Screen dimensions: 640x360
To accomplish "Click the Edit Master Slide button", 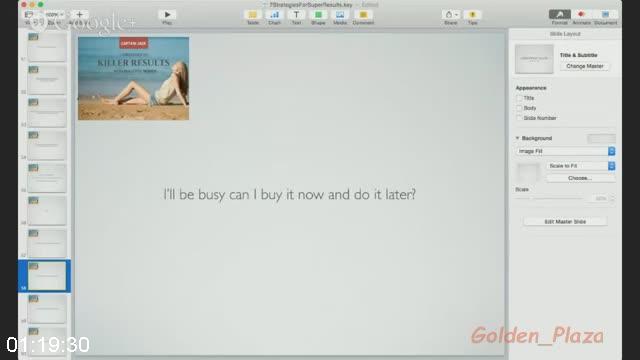I will 565,222.
